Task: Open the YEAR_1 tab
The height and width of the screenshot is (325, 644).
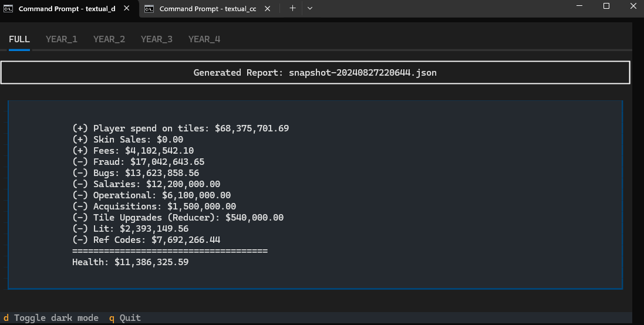Action: click(62, 39)
